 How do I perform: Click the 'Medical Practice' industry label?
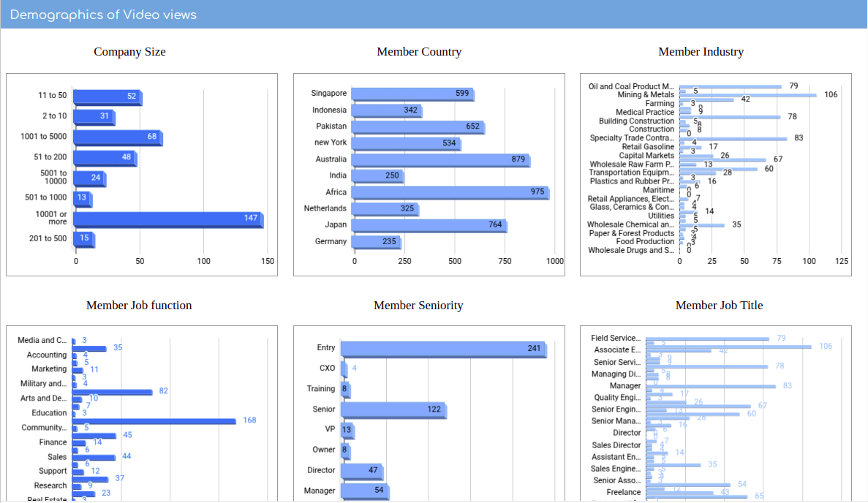(x=645, y=112)
